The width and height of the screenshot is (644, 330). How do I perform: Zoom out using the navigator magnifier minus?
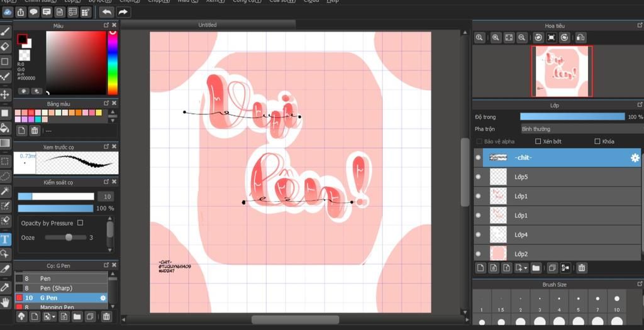[x=521, y=37]
